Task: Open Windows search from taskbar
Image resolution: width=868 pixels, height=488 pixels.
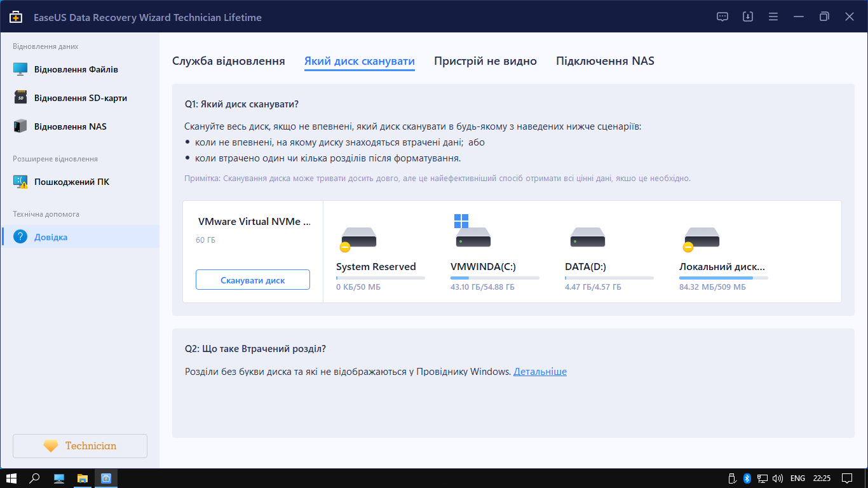Action: point(35,478)
